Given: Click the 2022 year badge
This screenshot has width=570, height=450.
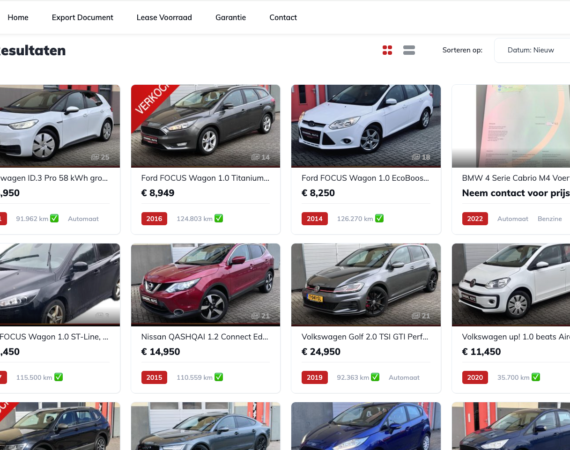Looking at the screenshot, I should coord(475,218).
